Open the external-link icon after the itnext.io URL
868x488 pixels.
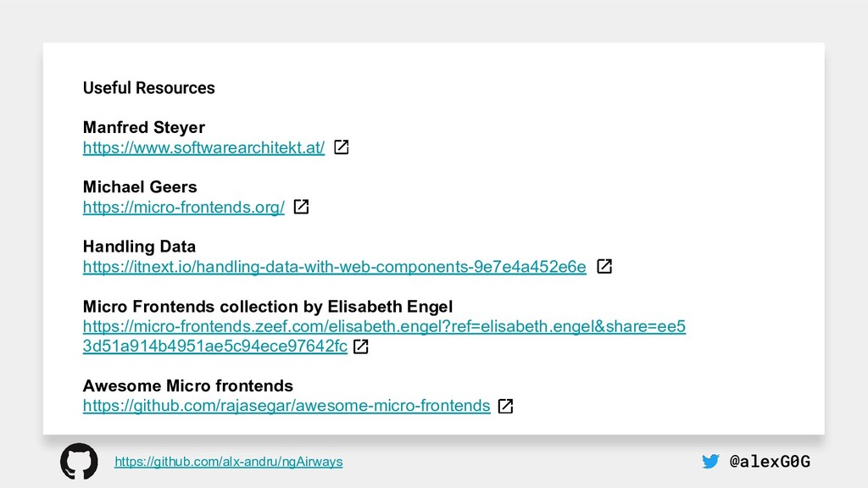pyautogui.click(x=605, y=267)
